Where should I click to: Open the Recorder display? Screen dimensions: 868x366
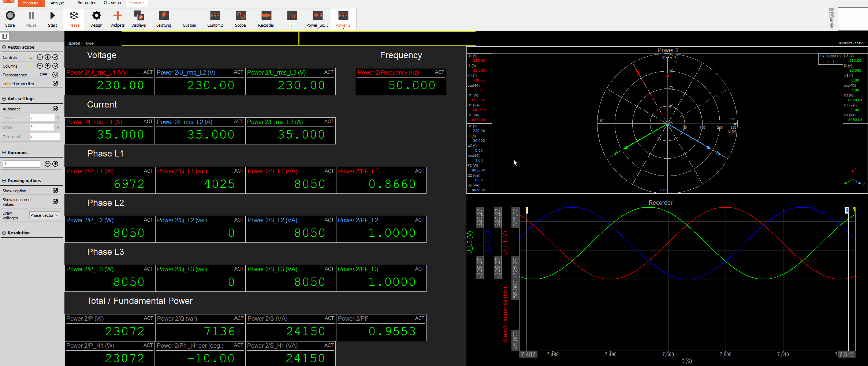266,19
